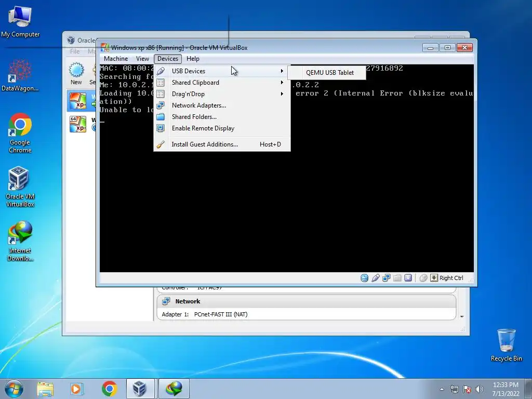Close the Windows xp x86 VM window
The width and height of the screenshot is (532, 399).
(464, 47)
